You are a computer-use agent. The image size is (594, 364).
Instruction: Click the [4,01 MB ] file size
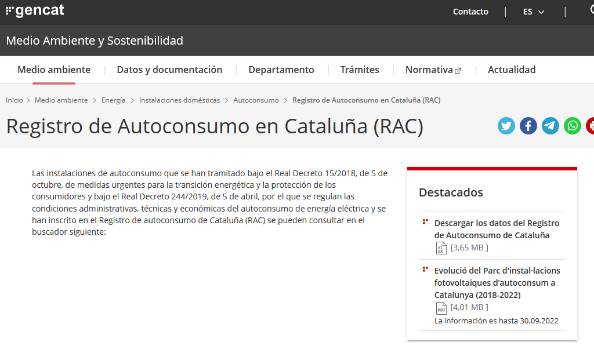469,308
